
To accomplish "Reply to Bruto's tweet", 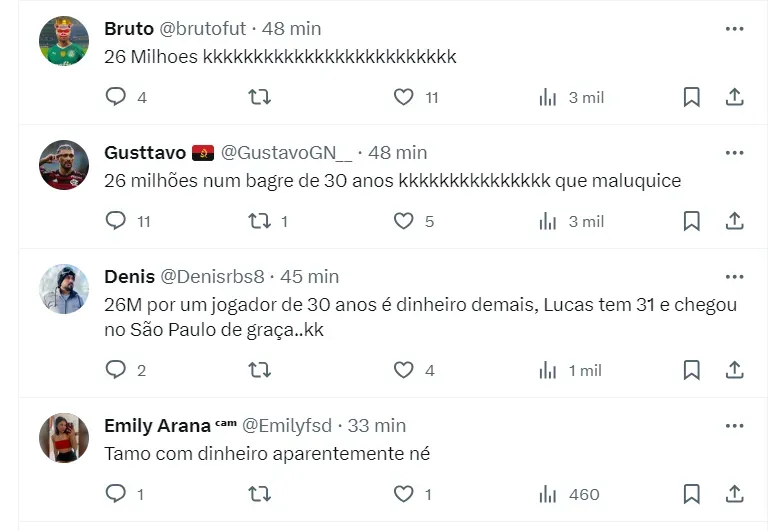I will (x=116, y=97).
